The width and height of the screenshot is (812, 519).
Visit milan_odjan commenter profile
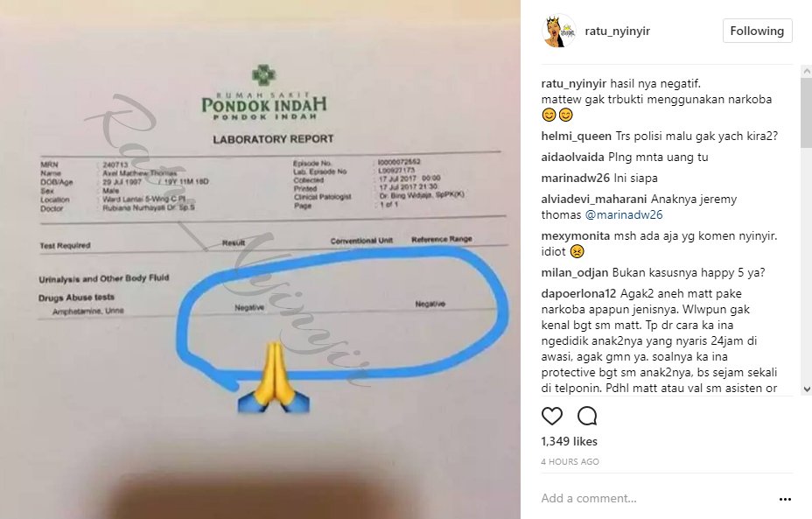pos(575,272)
